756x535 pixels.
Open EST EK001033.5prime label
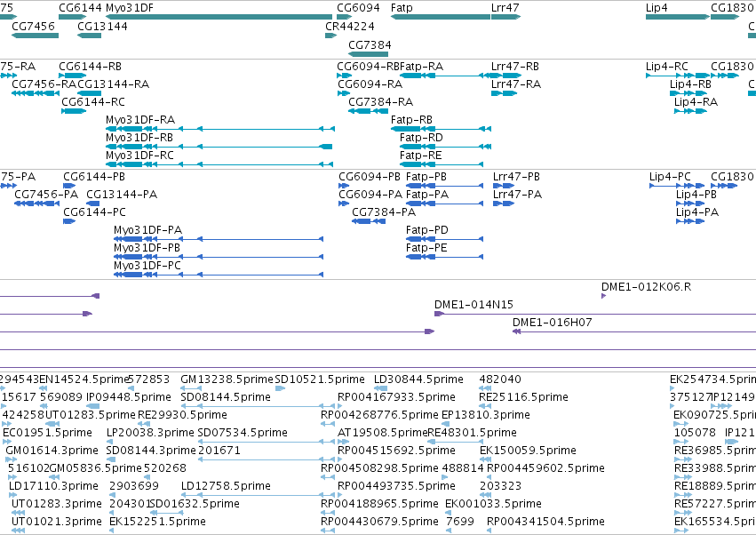[x=493, y=505]
